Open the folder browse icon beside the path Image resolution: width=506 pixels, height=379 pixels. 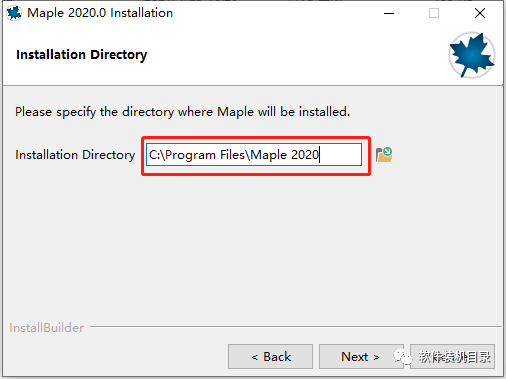(384, 155)
